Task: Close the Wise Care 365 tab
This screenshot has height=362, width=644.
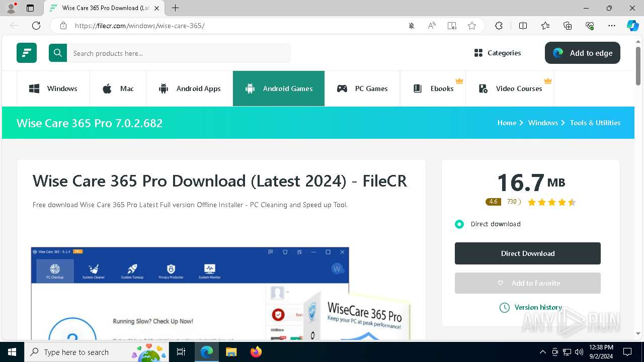Action: click(157, 8)
